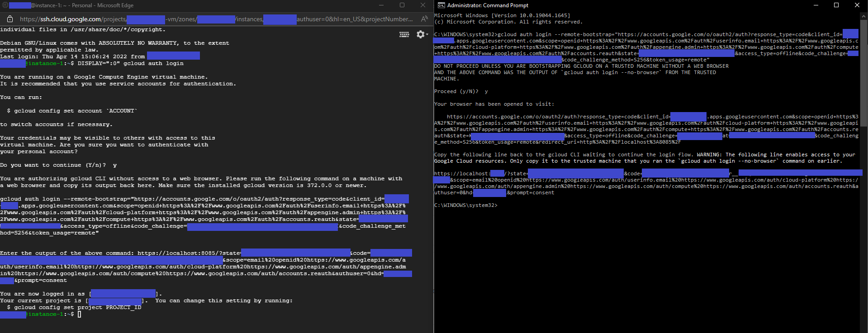Click the Command Prompt scrollbar up arrow
The width and height of the screenshot is (868, 333).
pyautogui.click(x=863, y=16)
